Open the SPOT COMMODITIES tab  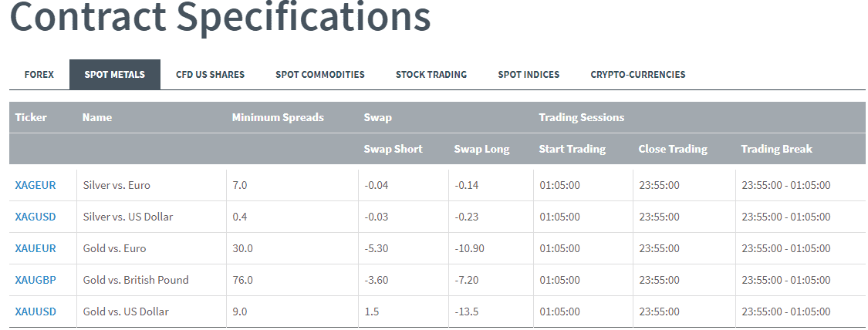(320, 75)
